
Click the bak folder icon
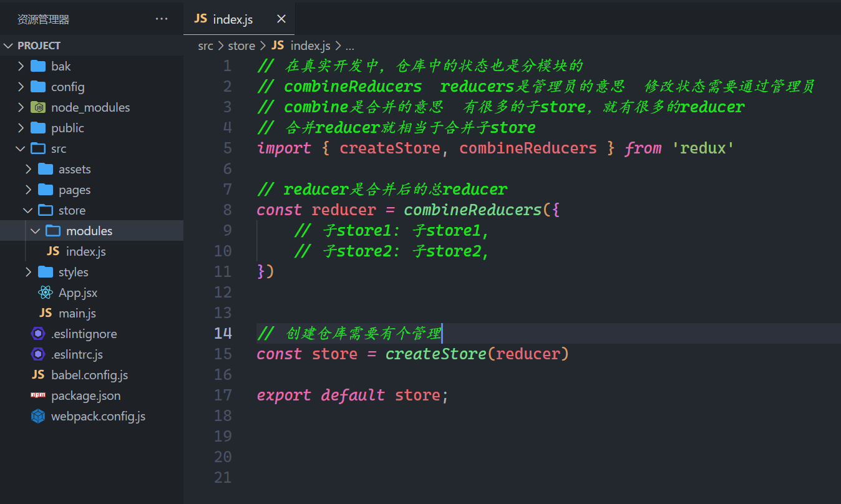[38, 66]
